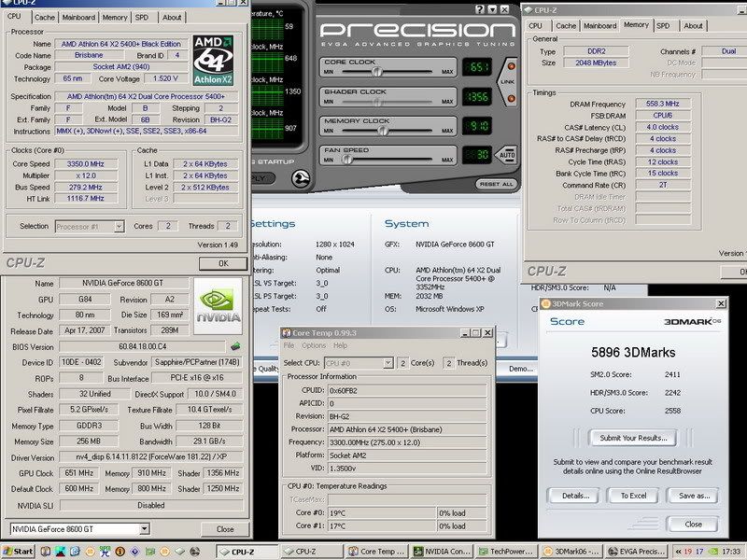Screen dimensions: 747x560
Task: Click the EVGA Precision help (?) icon
Action: (479, 8)
